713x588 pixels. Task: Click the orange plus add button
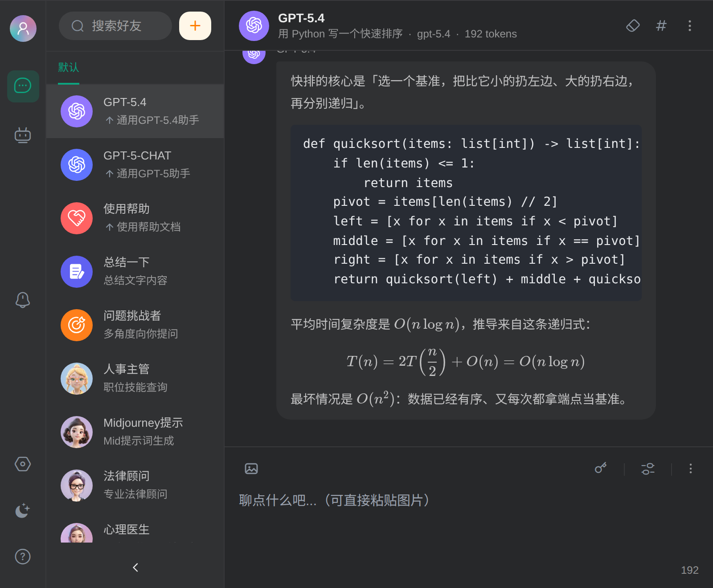[195, 26]
